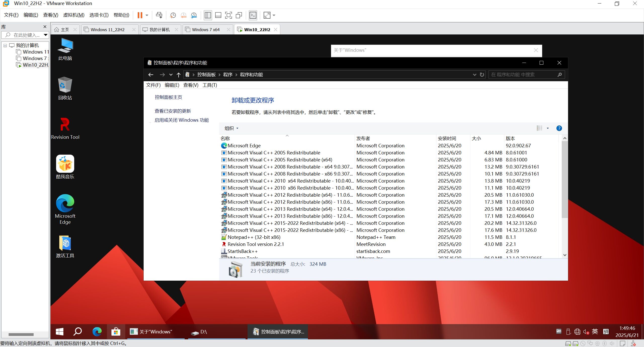Click the change view icon in programs list
644x347 pixels.
pos(540,128)
